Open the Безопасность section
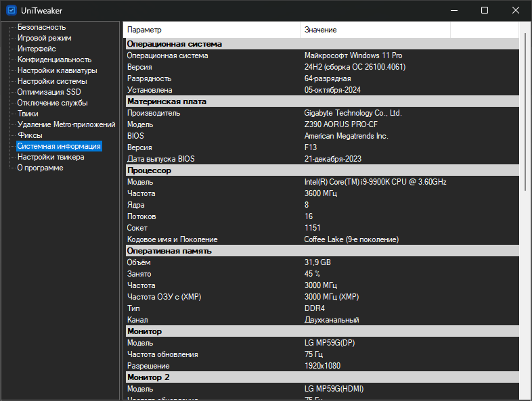 pyautogui.click(x=41, y=27)
